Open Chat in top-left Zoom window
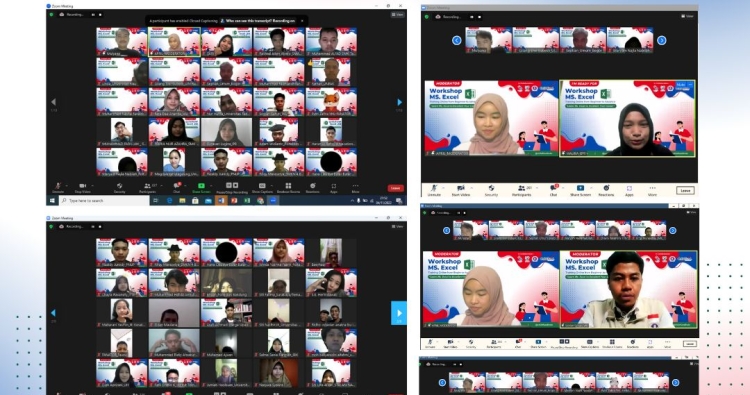Screen dimensions: 750x395 [x=176, y=187]
